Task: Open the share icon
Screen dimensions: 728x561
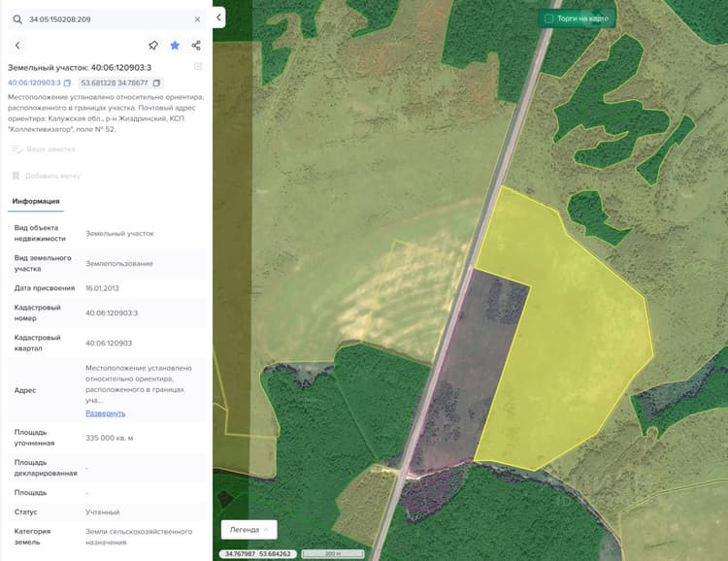Action: [196, 45]
